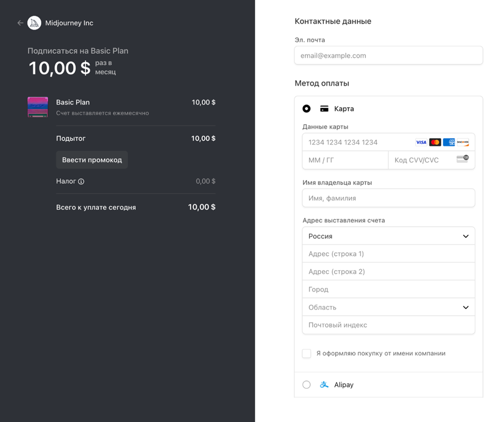Click the Midjourney sailboat logo
The width and height of the screenshot is (504, 422).
point(34,23)
